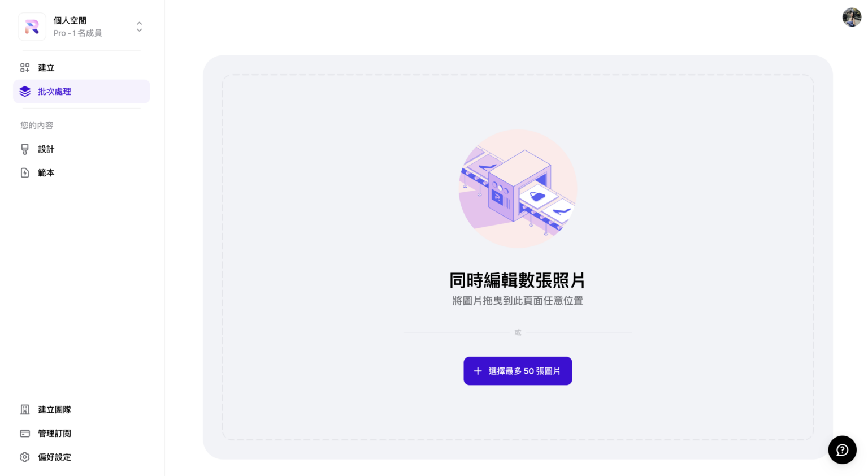Click the 建立 grid-plus icon
Image resolution: width=868 pixels, height=476 pixels.
click(25, 68)
